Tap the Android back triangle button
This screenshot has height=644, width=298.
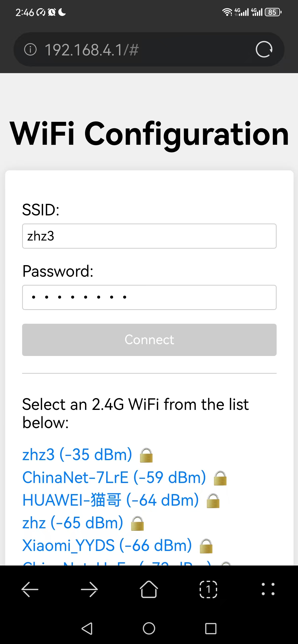click(87, 628)
